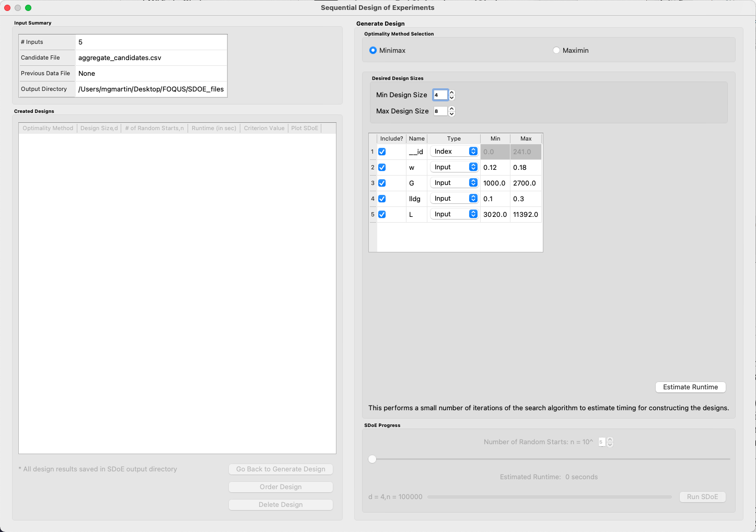Click the Min value 3020.0 for L

pyautogui.click(x=495, y=214)
